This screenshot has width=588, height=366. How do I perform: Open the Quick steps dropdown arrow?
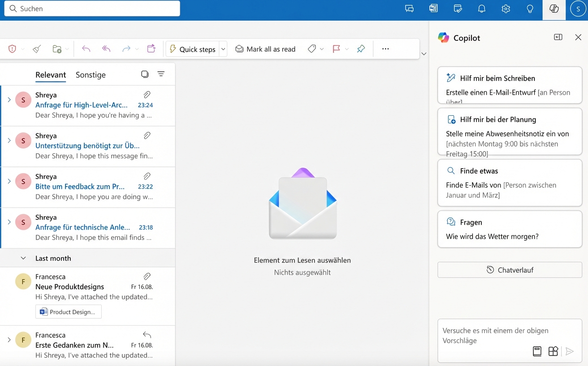click(x=223, y=49)
